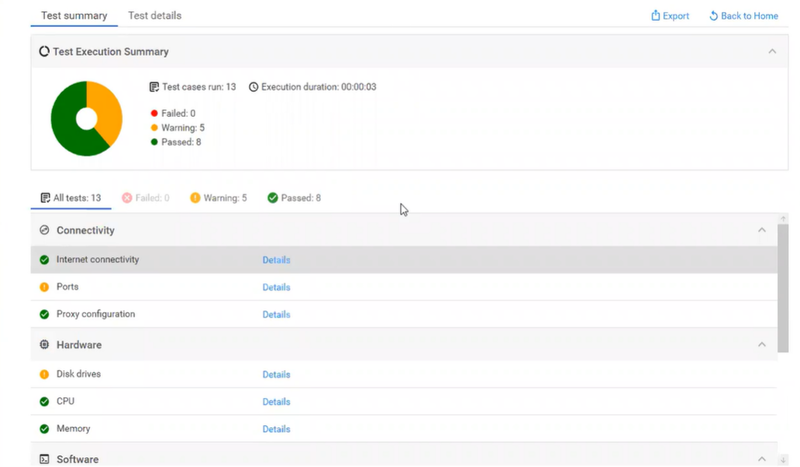Switch to the Test details tab
This screenshot has width=800, height=467.
(155, 16)
